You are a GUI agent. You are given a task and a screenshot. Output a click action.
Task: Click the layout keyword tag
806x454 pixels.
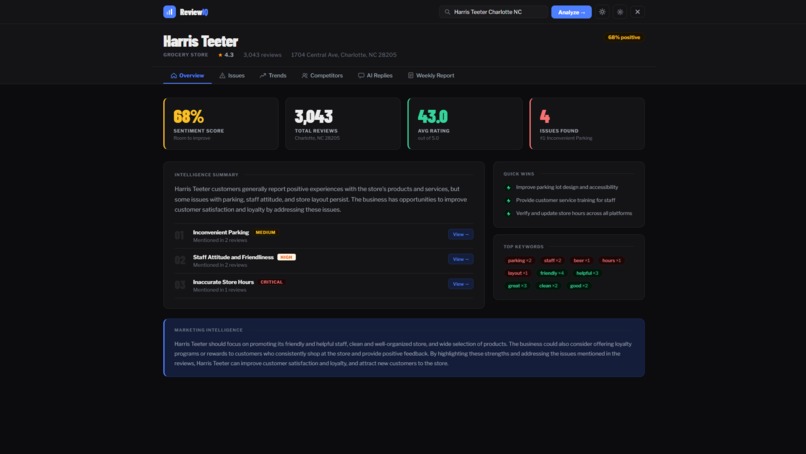(518, 273)
